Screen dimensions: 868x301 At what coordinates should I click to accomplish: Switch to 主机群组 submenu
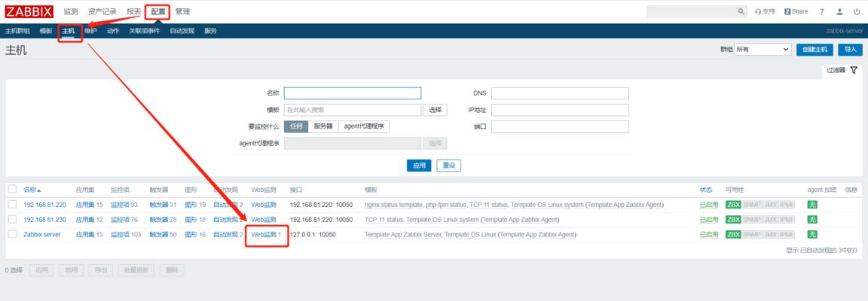click(x=17, y=31)
